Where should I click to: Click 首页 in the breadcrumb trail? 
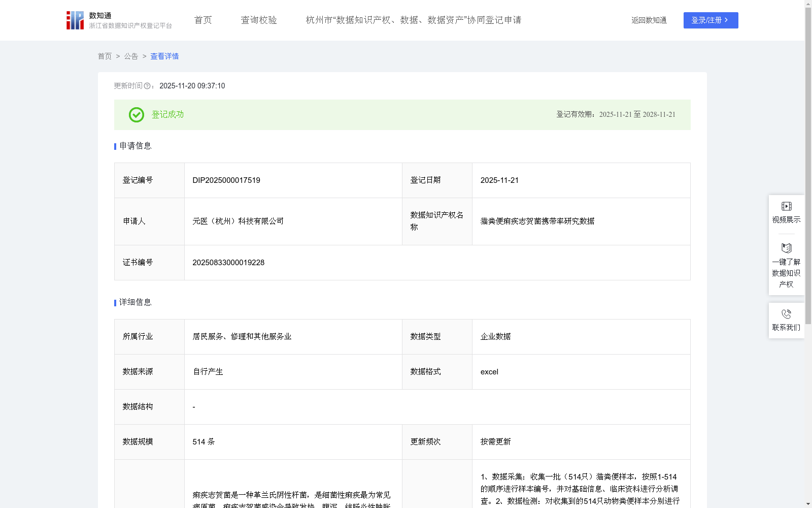click(105, 56)
